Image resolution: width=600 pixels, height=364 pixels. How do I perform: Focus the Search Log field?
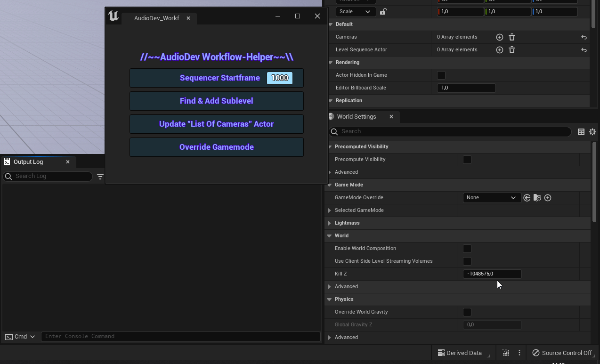(48, 177)
